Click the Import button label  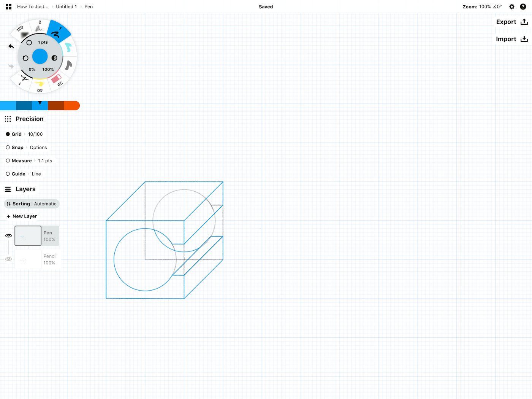click(506, 39)
